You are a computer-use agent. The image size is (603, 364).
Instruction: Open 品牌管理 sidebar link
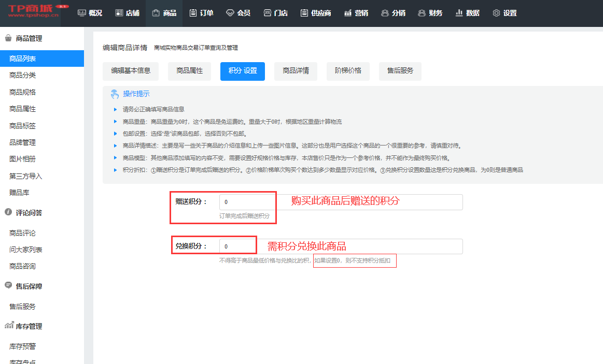(22, 142)
